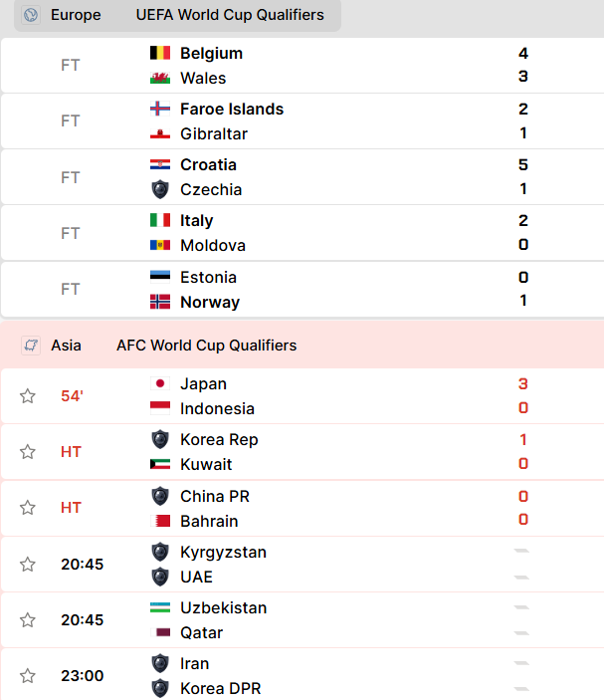The image size is (604, 700).
Task: Toggle favorite star for Korea Rep vs Kuwait
Action: click(x=28, y=452)
